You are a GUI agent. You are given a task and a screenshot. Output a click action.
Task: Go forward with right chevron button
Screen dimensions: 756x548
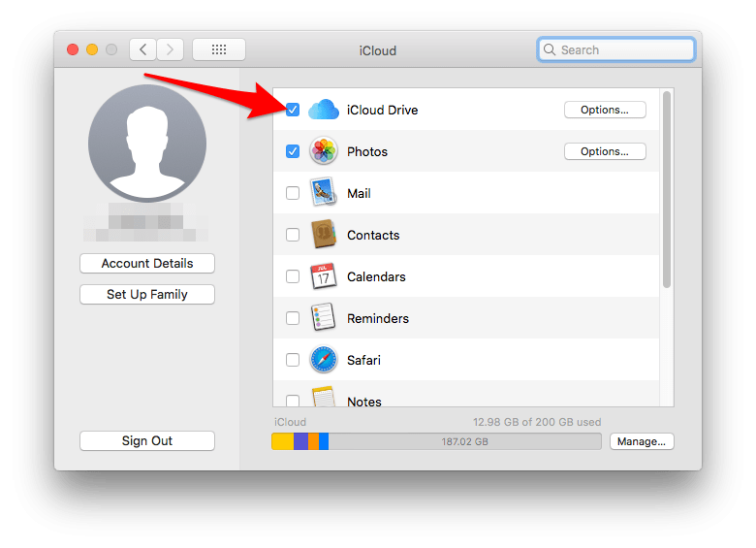click(x=171, y=49)
